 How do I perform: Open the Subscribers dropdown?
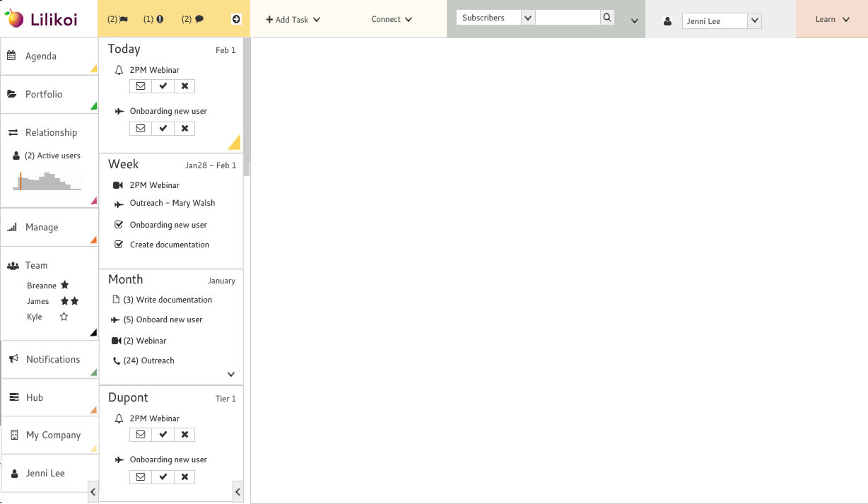click(494, 16)
